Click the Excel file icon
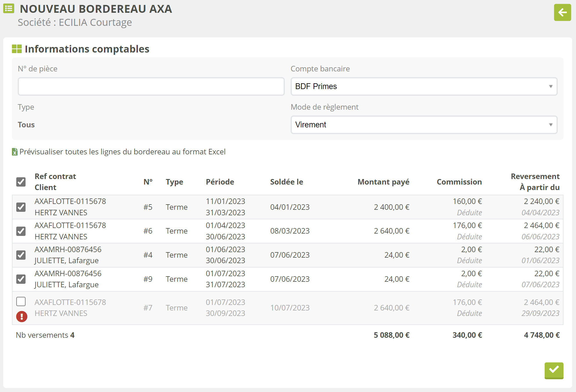 15,152
